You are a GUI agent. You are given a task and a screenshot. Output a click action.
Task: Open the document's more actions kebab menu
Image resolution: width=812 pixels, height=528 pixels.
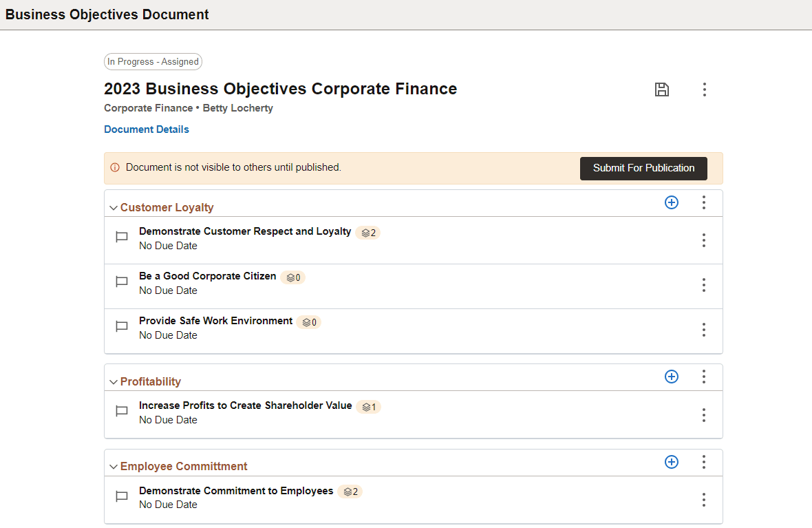(x=704, y=89)
